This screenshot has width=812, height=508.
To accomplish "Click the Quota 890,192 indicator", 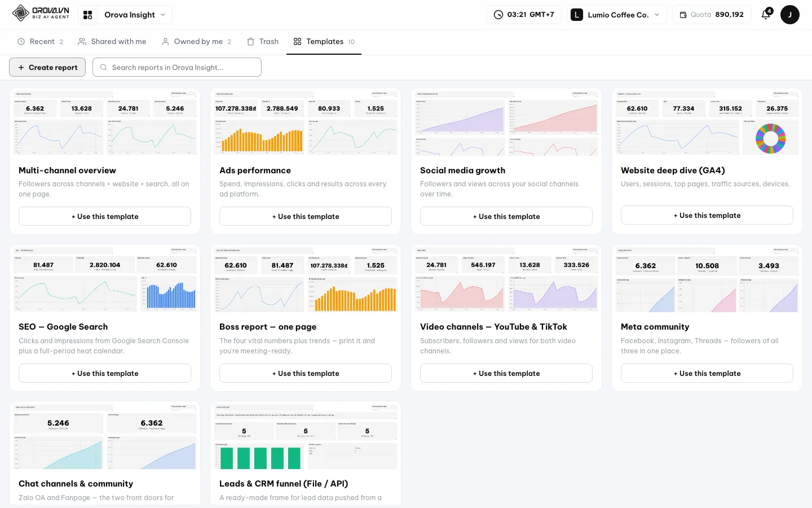I will [711, 15].
